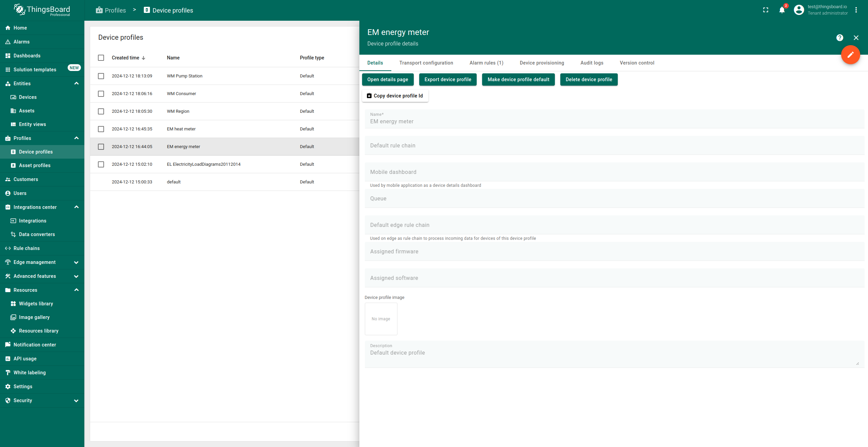
Task: Expand Edge management section
Action: coord(76,262)
